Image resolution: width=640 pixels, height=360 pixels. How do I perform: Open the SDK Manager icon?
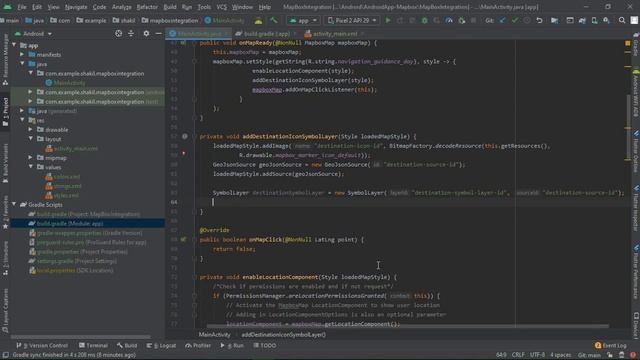[x=607, y=20]
